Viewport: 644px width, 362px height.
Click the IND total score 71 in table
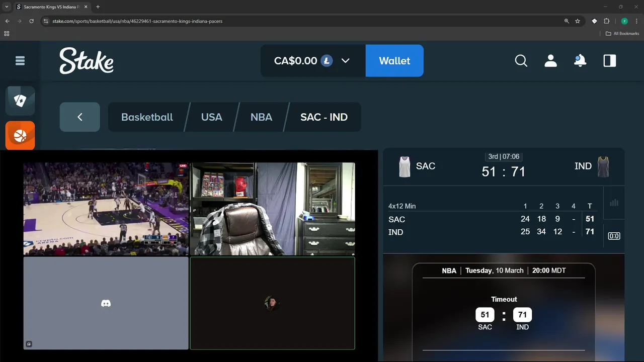590,232
